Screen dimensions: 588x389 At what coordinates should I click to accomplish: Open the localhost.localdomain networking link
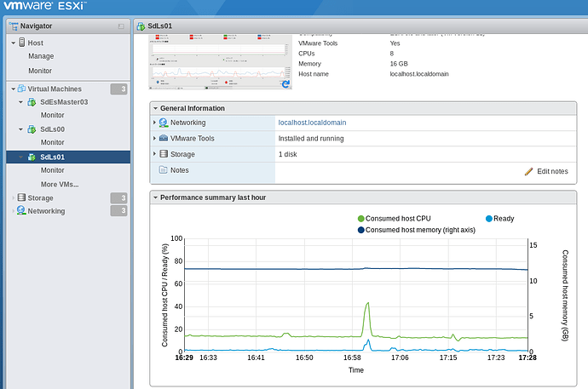pyautogui.click(x=312, y=123)
